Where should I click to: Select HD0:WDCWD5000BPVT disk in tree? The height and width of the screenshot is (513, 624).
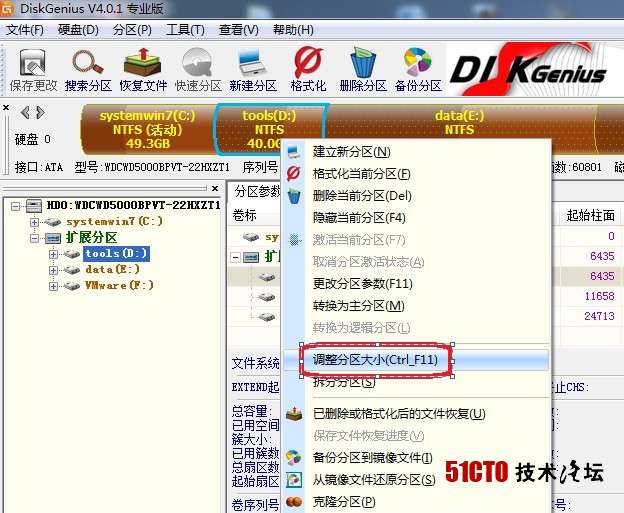[133, 205]
